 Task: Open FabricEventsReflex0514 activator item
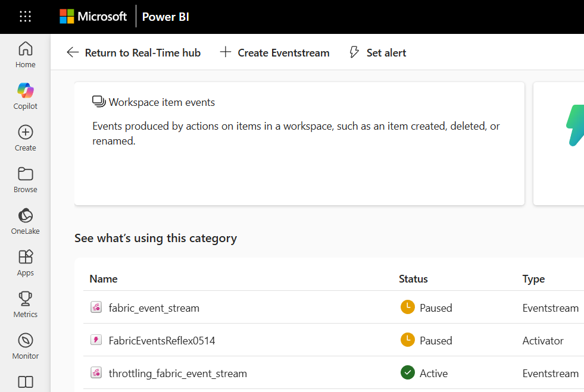161,340
